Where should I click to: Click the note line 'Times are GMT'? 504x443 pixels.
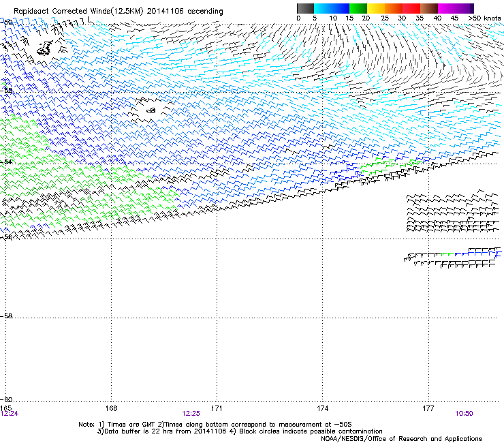pyautogui.click(x=131, y=425)
